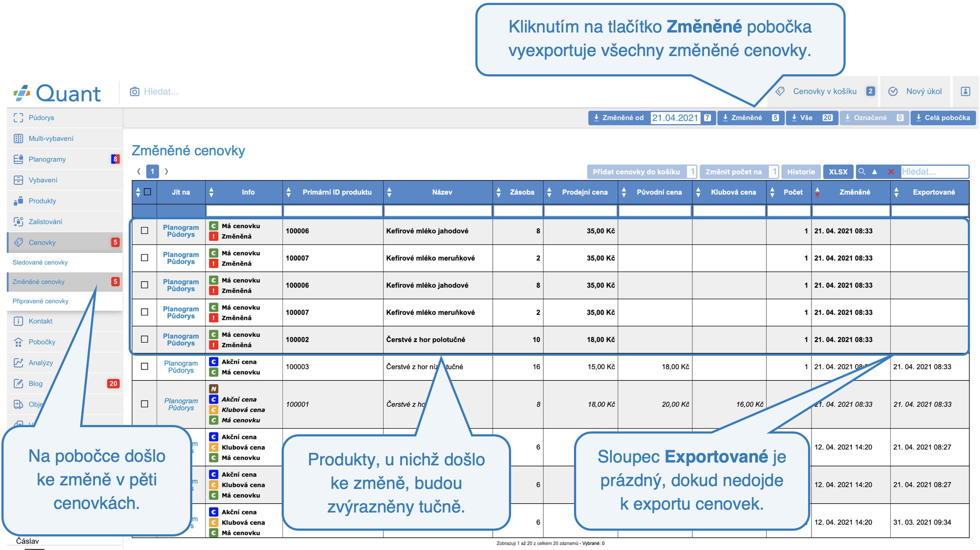
Task: Open Produkty in the sidebar
Action: (65, 201)
